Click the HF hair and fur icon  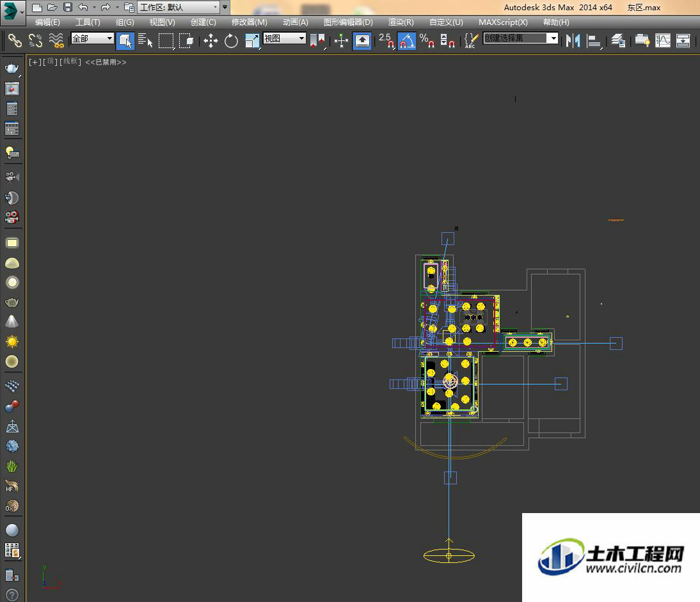(12, 486)
